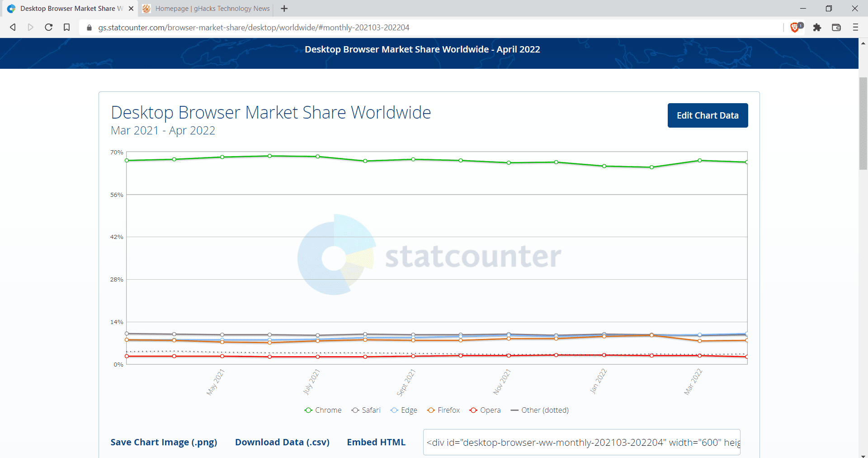The image size is (868, 458).
Task: Reload the current page
Action: [48, 27]
